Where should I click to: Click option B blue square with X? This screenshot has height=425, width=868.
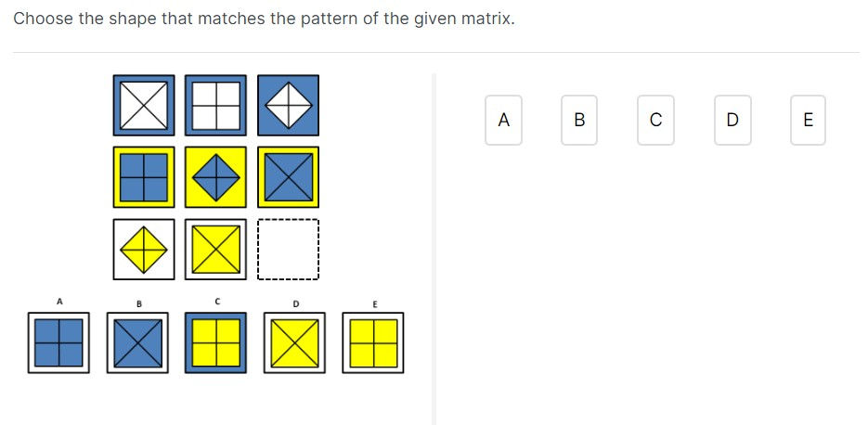coord(137,342)
